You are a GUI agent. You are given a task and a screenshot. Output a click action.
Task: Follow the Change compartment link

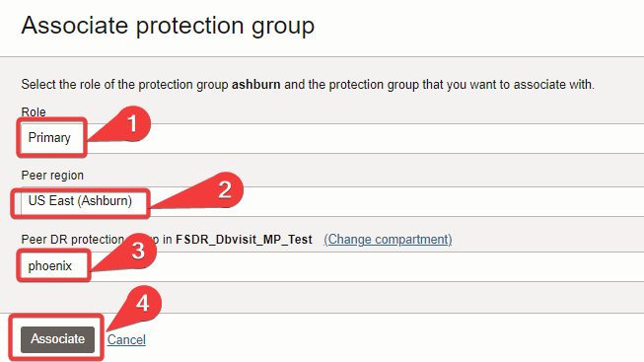pyautogui.click(x=388, y=239)
